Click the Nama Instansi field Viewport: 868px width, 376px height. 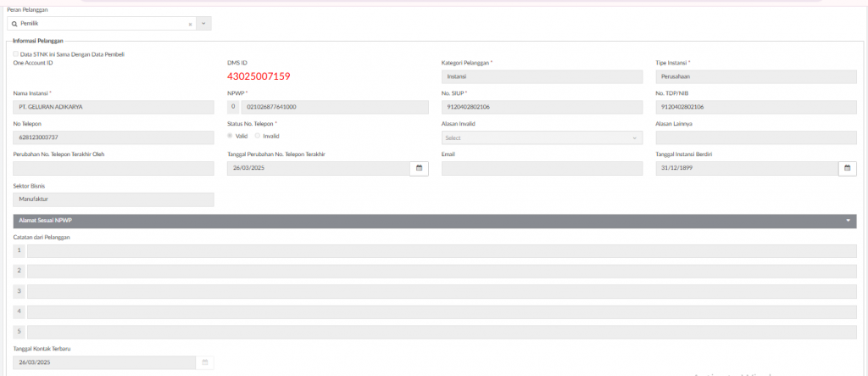coord(114,107)
